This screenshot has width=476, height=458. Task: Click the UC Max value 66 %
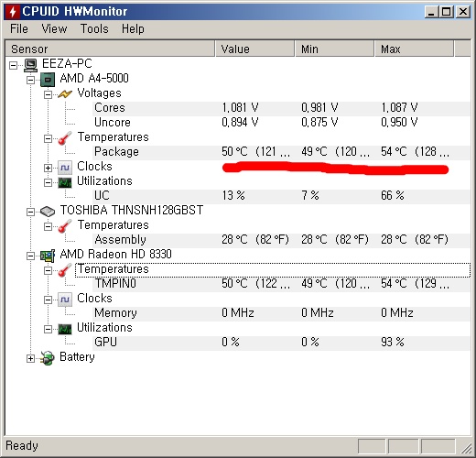393,196
